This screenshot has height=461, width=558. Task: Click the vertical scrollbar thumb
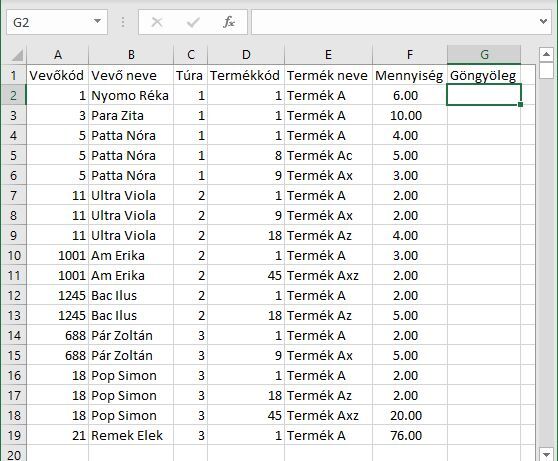546,70
